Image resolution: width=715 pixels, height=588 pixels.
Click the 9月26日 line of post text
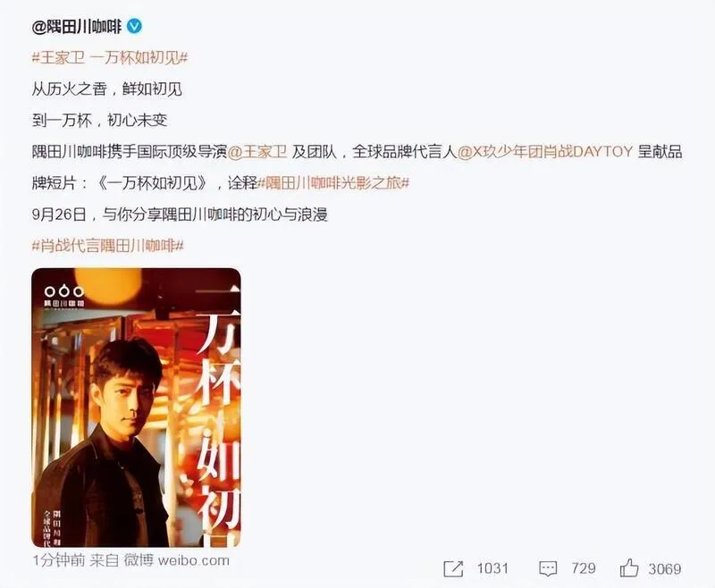(x=180, y=214)
